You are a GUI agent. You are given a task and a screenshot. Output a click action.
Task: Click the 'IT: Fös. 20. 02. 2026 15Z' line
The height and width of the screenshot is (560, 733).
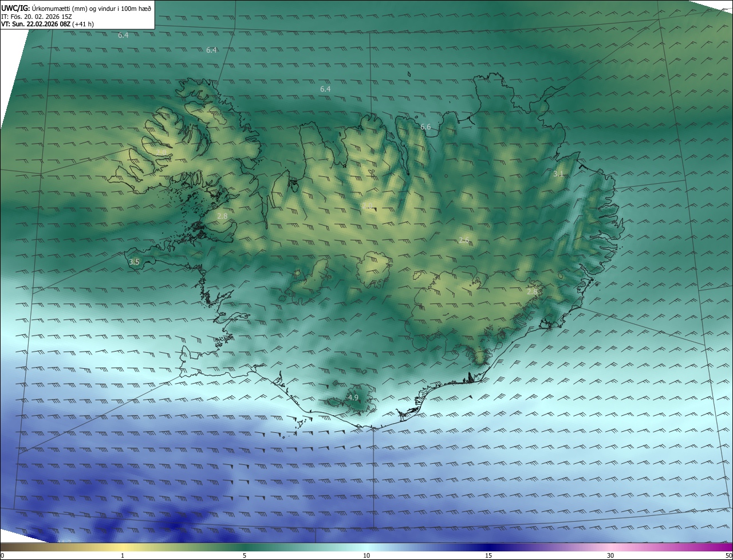pyautogui.click(x=37, y=16)
